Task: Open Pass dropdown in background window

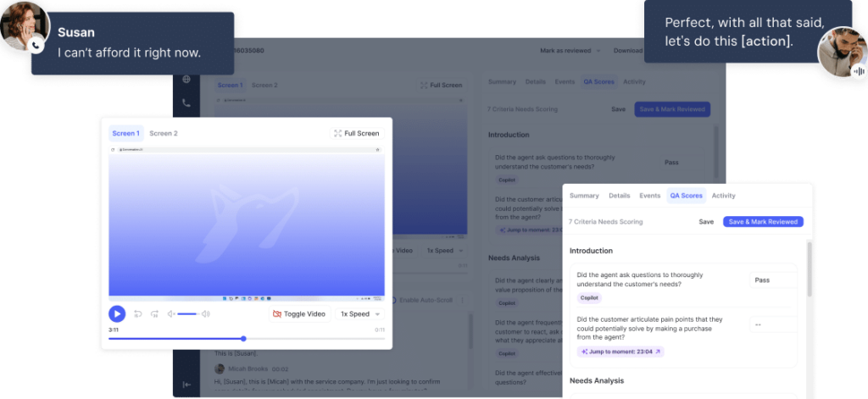Action: 682,162
